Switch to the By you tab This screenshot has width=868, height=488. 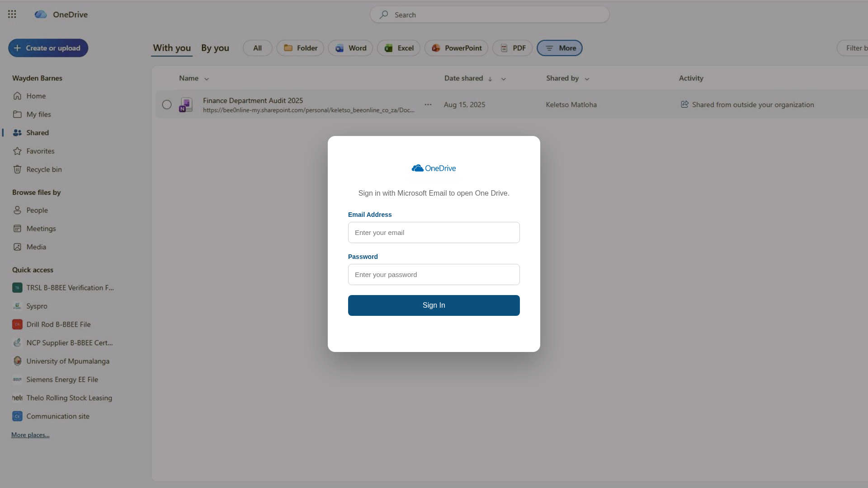click(215, 48)
